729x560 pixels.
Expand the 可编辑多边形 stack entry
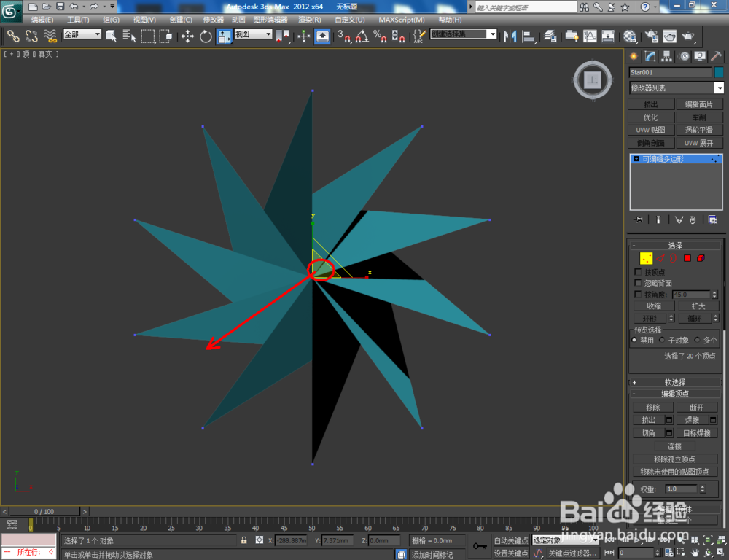(x=636, y=159)
